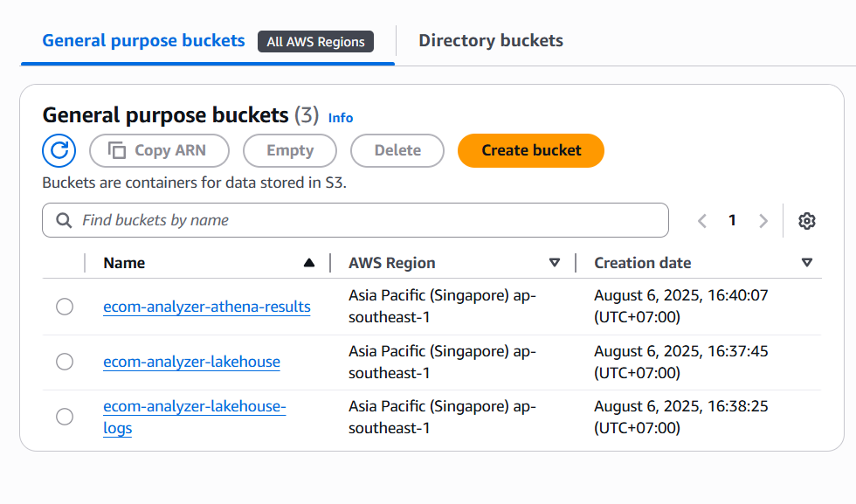Open the ecom-analyzer-lakehouse bucket link

click(191, 362)
